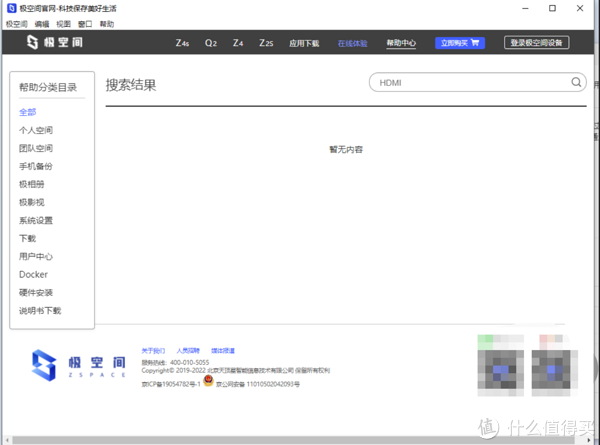Click the 京公网安备 record number link
The image size is (600, 445).
point(258,384)
